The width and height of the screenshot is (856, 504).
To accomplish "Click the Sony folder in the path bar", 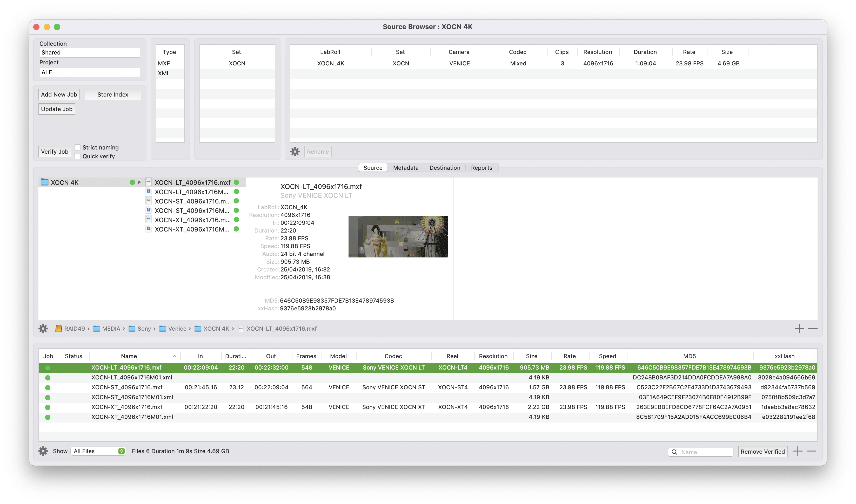I will (x=140, y=328).
